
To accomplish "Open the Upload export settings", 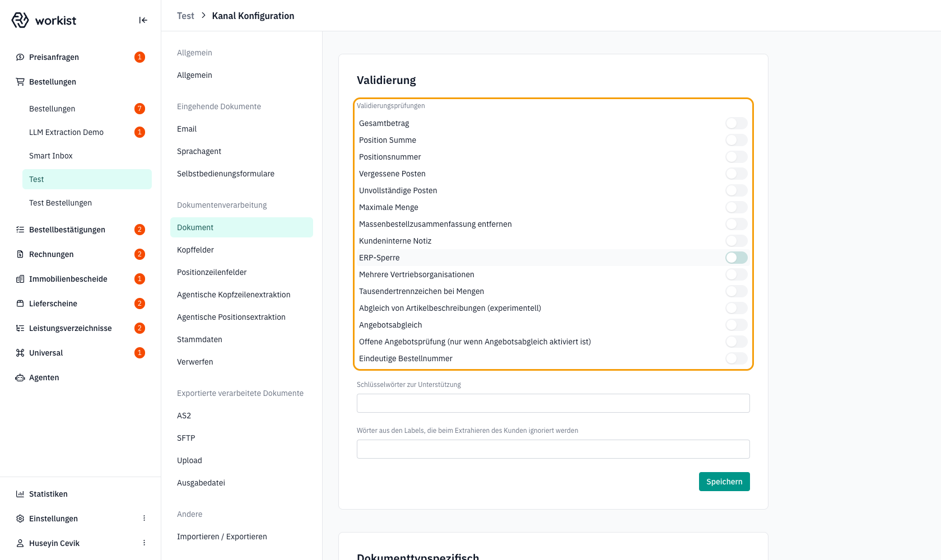I will [x=241, y=460].
